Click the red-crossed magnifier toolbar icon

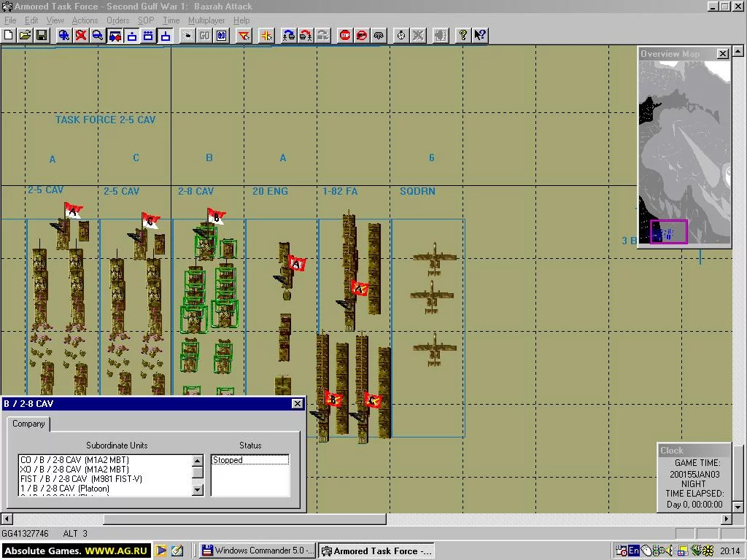click(81, 35)
